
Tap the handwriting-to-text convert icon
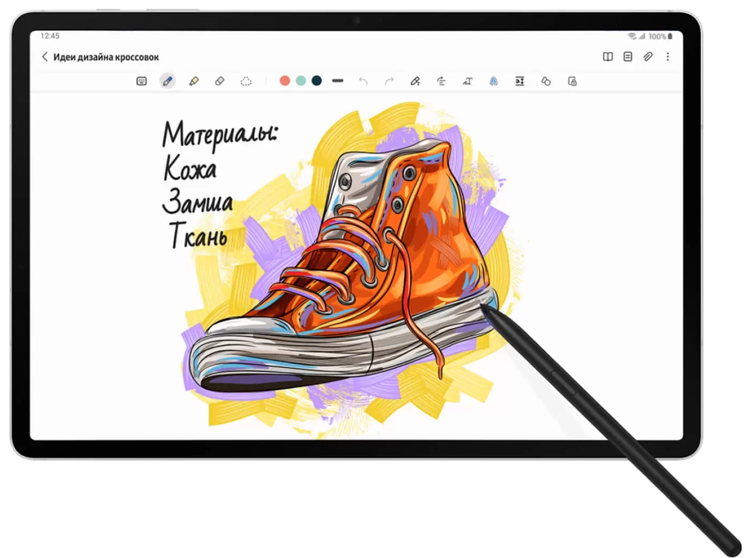(468, 82)
